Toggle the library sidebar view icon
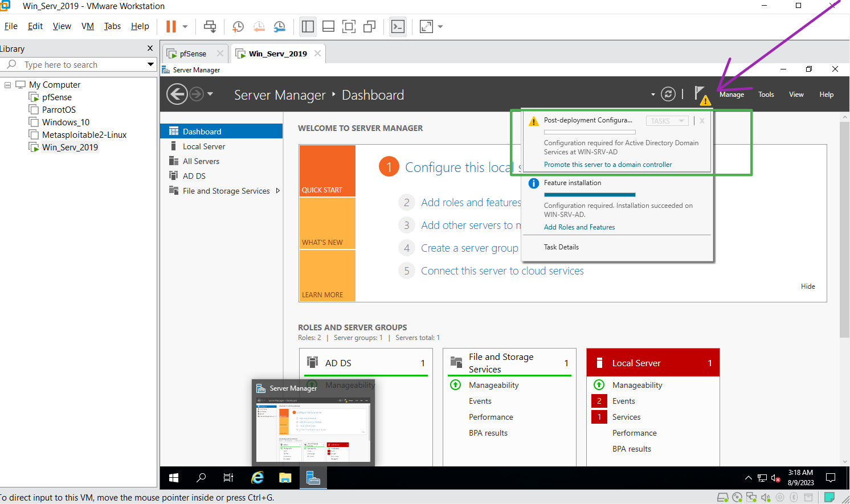 (308, 26)
